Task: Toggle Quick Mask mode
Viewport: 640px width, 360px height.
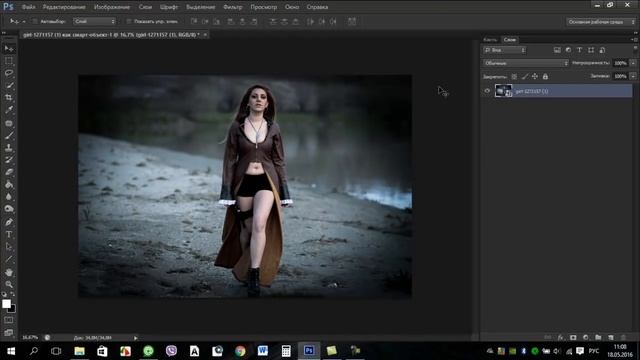Action: pyautogui.click(x=9, y=320)
